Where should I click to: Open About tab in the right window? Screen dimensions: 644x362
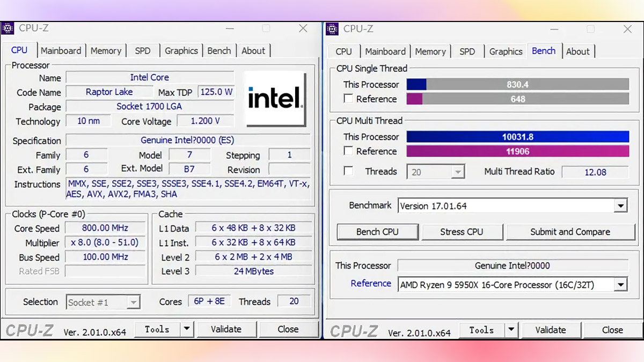coord(578,51)
